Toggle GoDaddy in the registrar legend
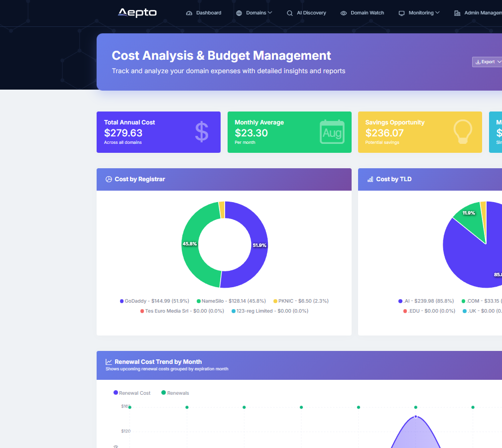The image size is (502, 448). (154, 301)
